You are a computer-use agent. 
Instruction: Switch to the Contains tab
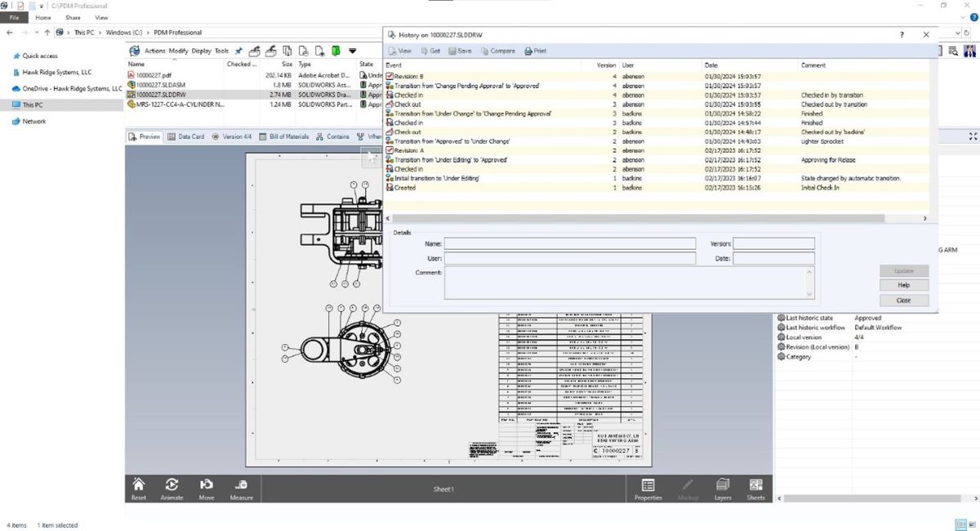(x=333, y=136)
